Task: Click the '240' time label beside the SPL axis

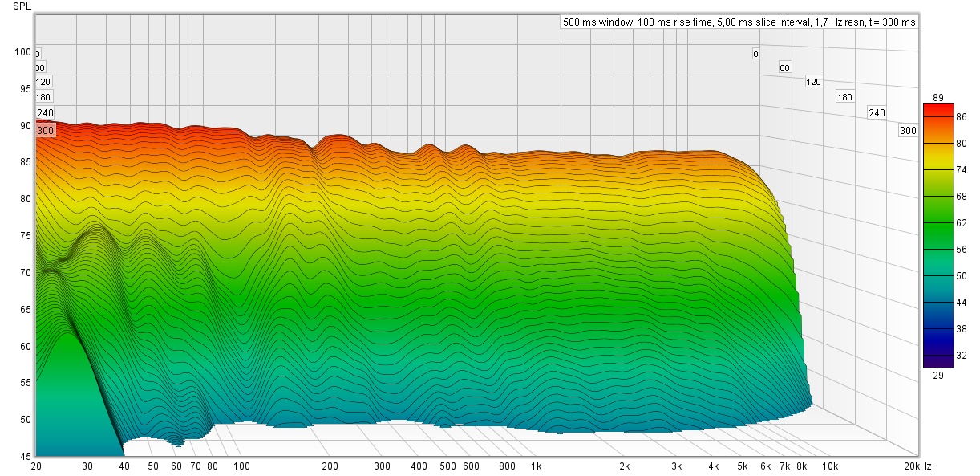Action: pyautogui.click(x=45, y=113)
